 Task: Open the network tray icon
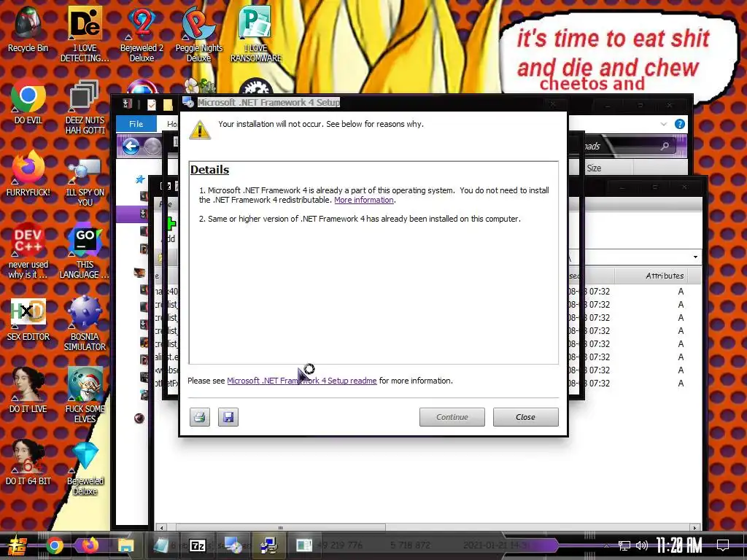pyautogui.click(x=624, y=545)
